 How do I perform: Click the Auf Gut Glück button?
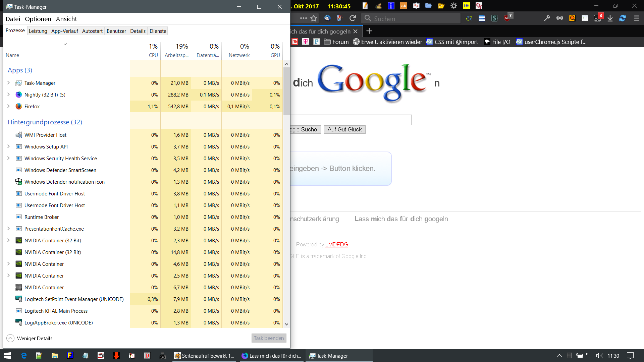[x=344, y=130]
